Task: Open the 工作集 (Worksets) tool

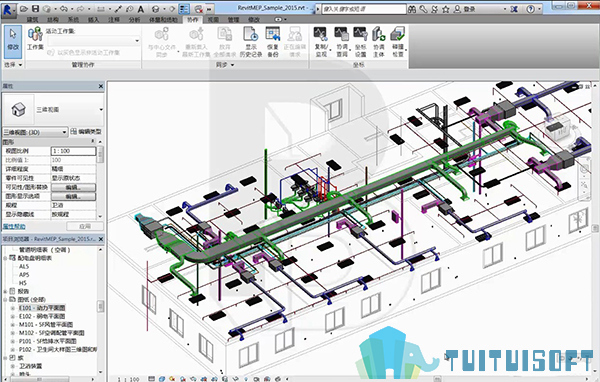Action: 35,38
